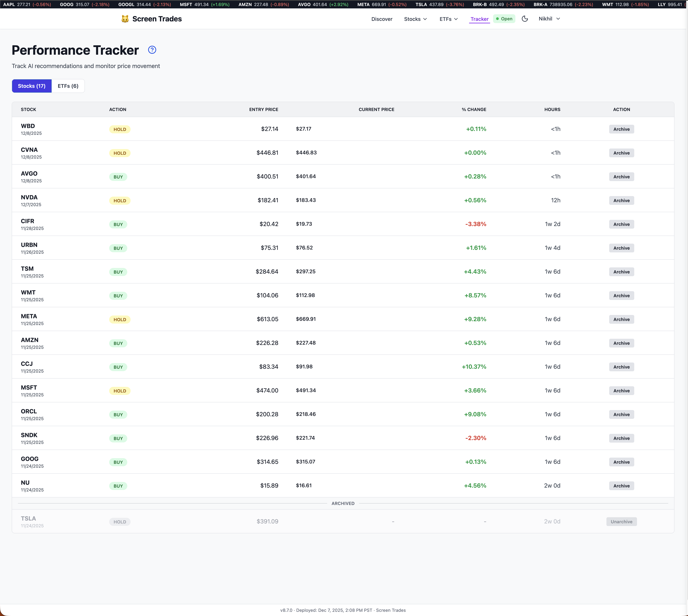Archive the TSM recommendation
688x616 pixels.
coord(621,272)
